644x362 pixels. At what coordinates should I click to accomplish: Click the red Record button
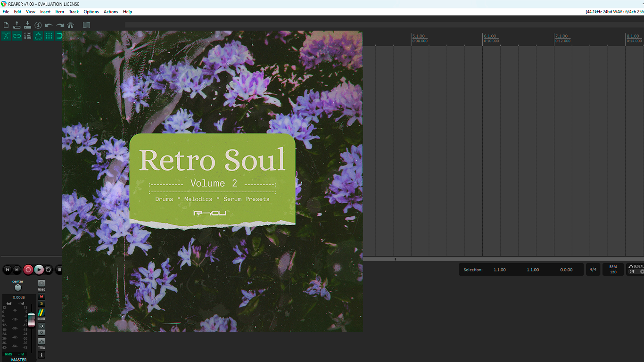click(28, 270)
